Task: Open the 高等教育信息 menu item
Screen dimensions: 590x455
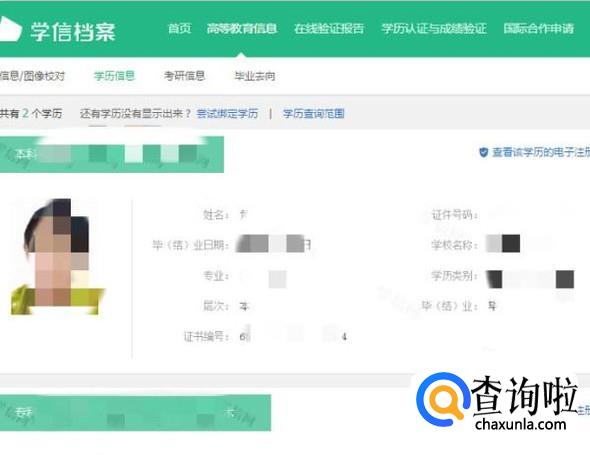Action: (x=242, y=28)
